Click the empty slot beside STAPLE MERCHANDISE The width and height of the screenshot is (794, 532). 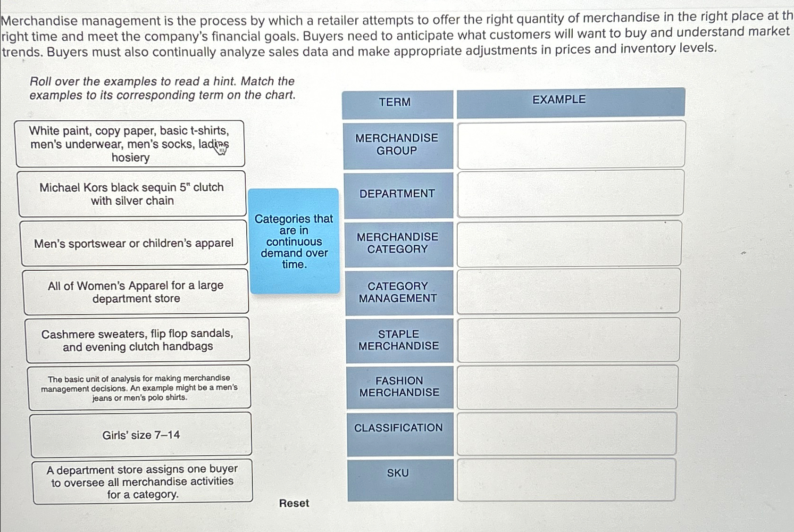[568, 340]
